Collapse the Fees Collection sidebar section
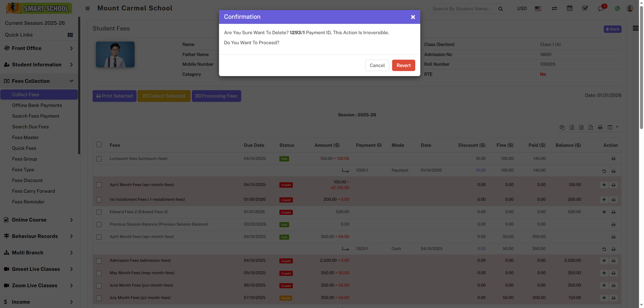 pos(39,81)
